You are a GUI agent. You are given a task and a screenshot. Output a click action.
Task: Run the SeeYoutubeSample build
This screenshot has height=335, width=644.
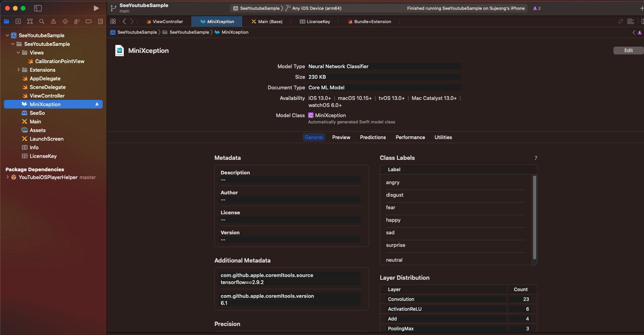(x=96, y=8)
